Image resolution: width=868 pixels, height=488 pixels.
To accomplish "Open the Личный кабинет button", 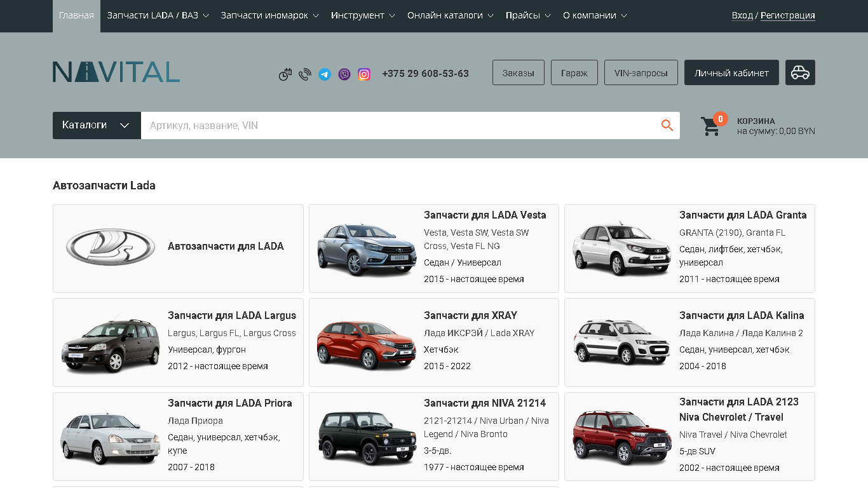I will (731, 72).
